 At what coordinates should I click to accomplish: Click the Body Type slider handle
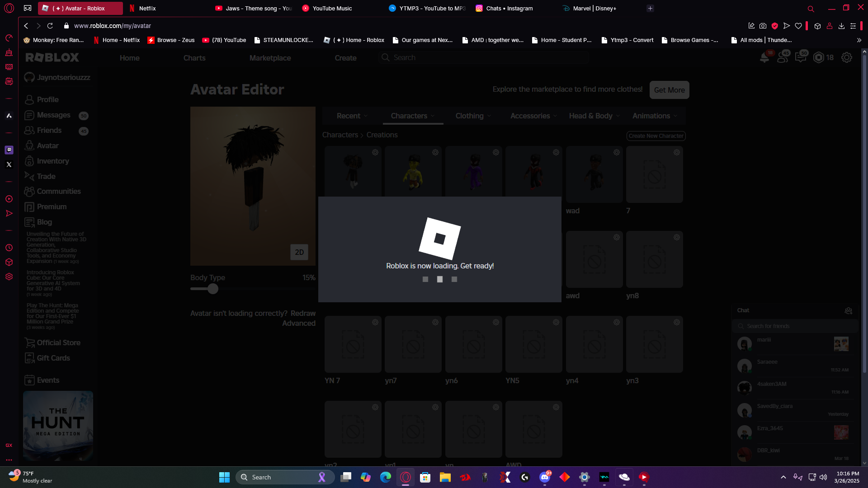(x=213, y=289)
